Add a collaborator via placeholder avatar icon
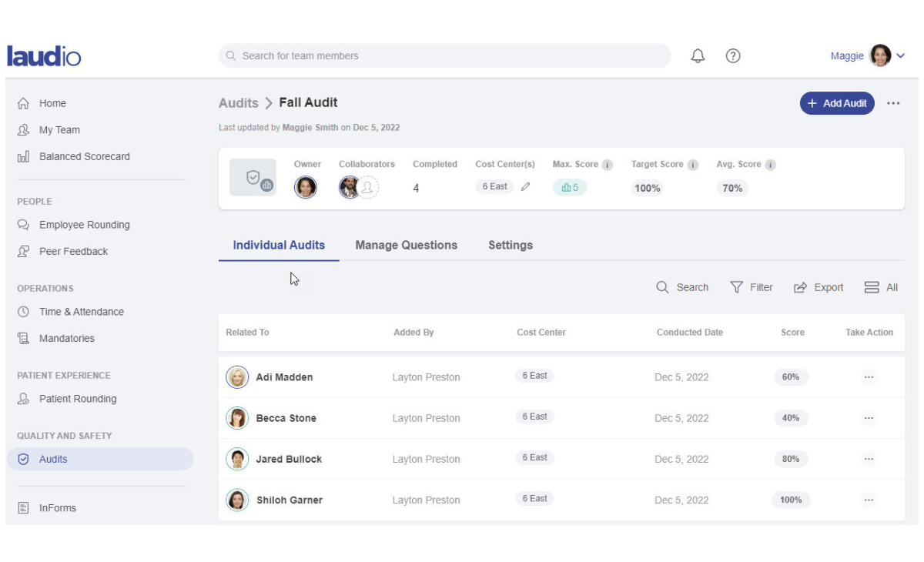The width and height of the screenshot is (924, 562). point(368,187)
